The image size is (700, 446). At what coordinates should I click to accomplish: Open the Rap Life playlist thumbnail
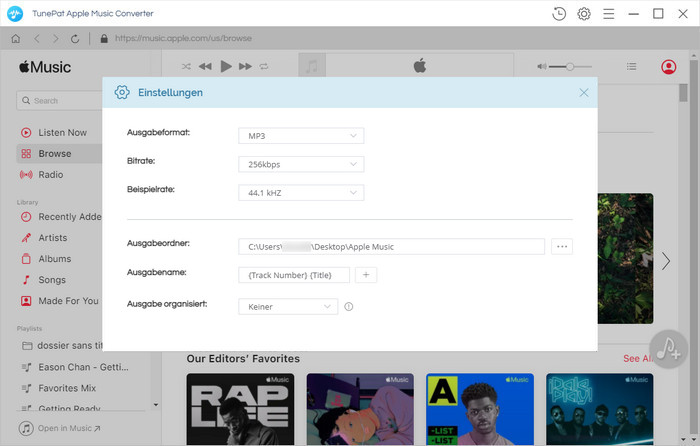coord(240,409)
